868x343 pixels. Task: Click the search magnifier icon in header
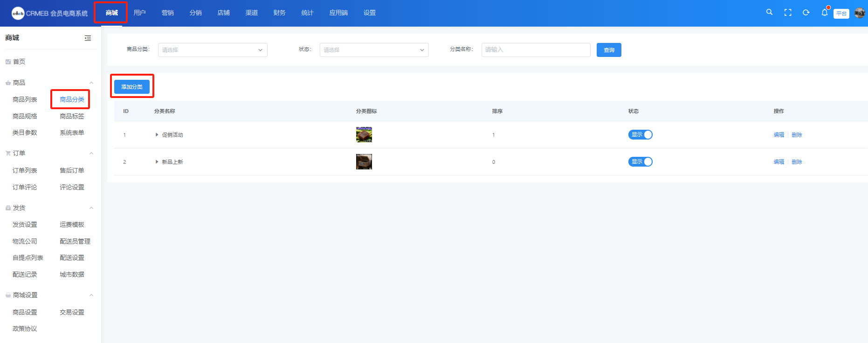[769, 13]
